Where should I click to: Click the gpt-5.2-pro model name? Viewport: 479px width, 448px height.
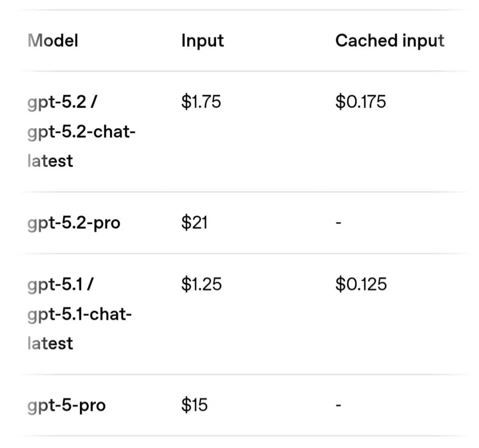tap(74, 223)
